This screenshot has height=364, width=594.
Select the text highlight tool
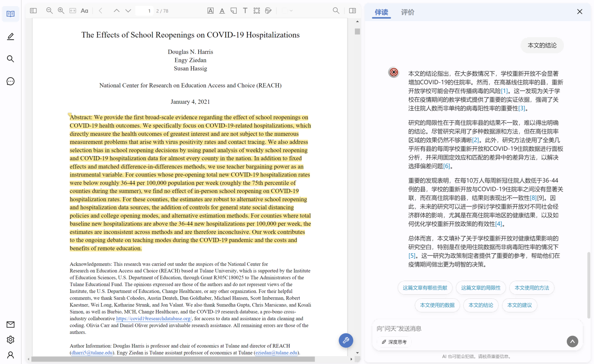pos(211,11)
